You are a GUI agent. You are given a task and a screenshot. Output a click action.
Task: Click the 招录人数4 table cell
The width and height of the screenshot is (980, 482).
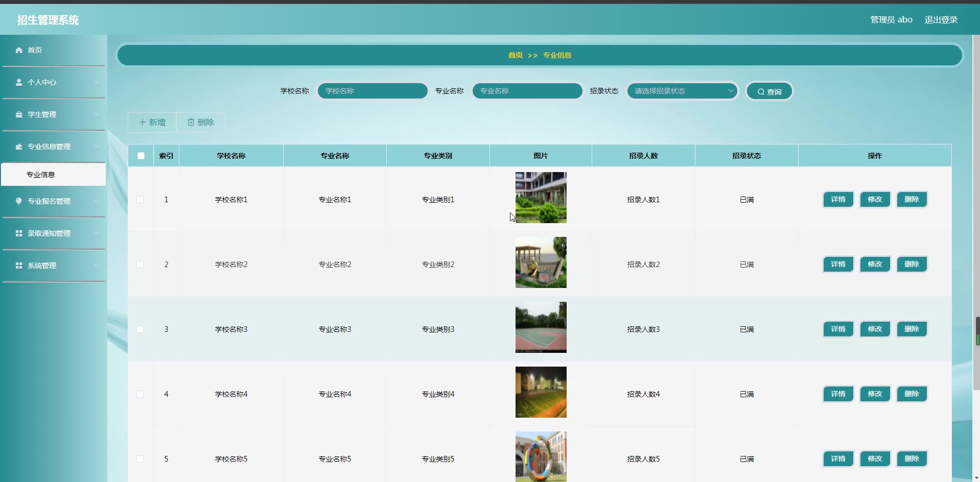[643, 394]
